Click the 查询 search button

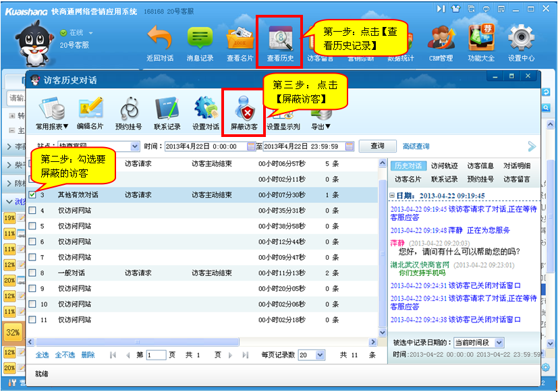point(377,146)
